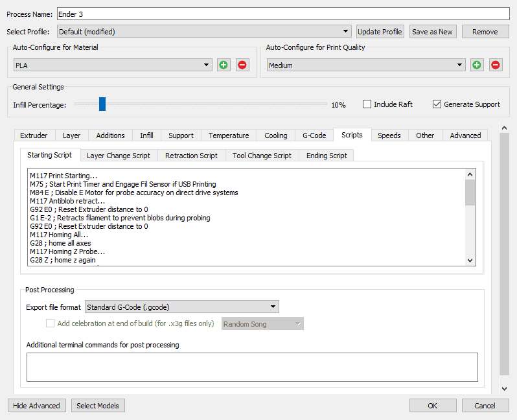Click the 'M117 Homing All...' script line
This screenshot has width=517, height=420.
(x=59, y=235)
